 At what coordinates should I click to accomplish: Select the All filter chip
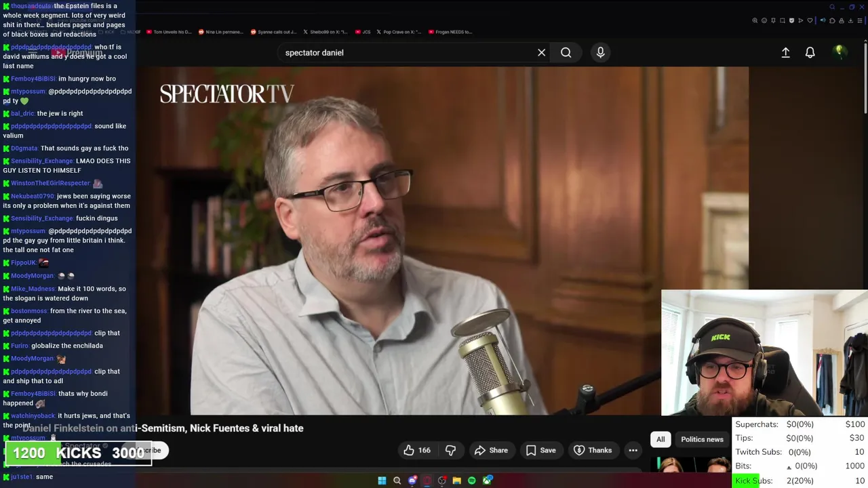coord(660,439)
